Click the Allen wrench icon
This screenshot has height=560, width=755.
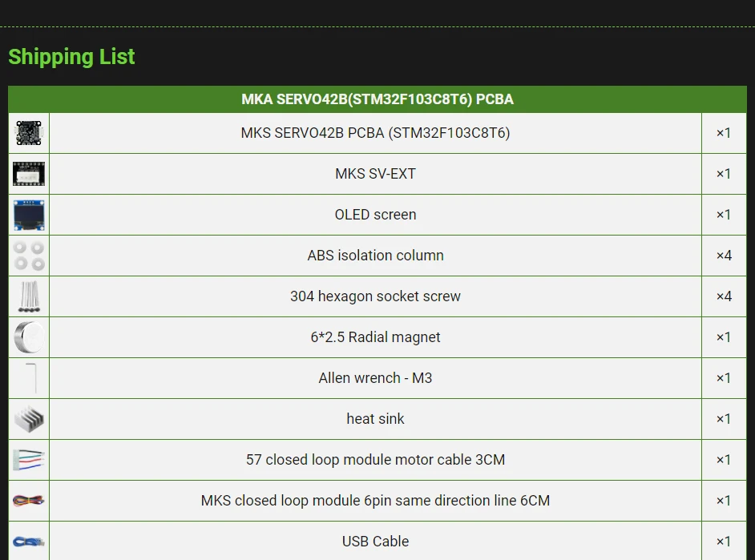(x=30, y=378)
